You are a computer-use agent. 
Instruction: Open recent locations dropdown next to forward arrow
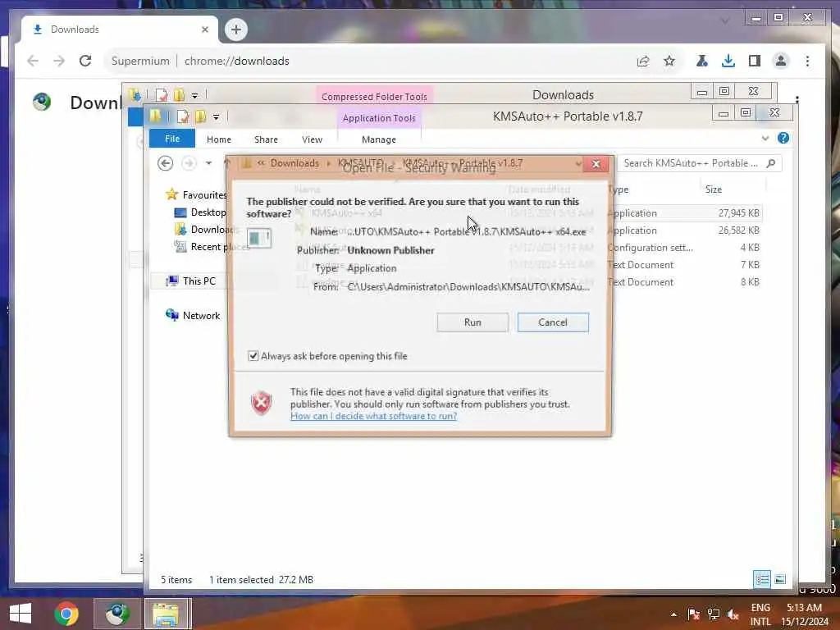(208, 163)
